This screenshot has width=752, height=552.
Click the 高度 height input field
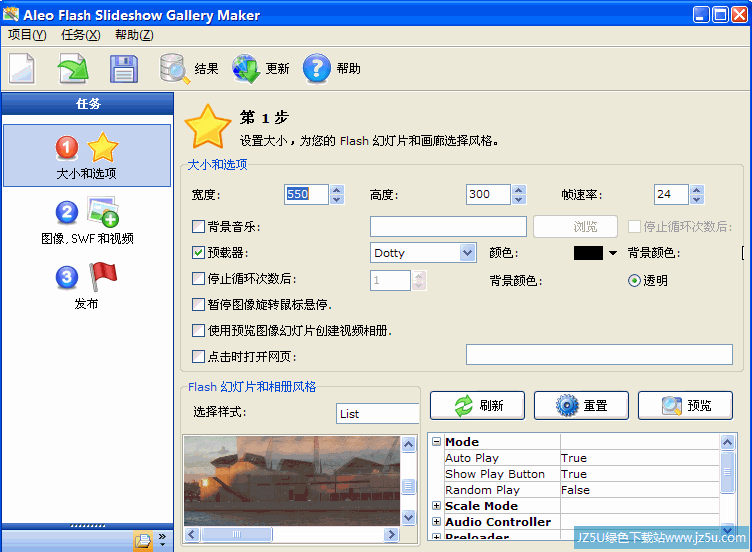[488, 194]
